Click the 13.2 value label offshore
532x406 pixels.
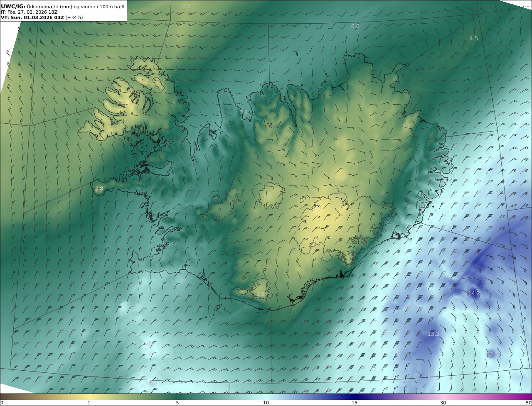pyautogui.click(x=433, y=334)
